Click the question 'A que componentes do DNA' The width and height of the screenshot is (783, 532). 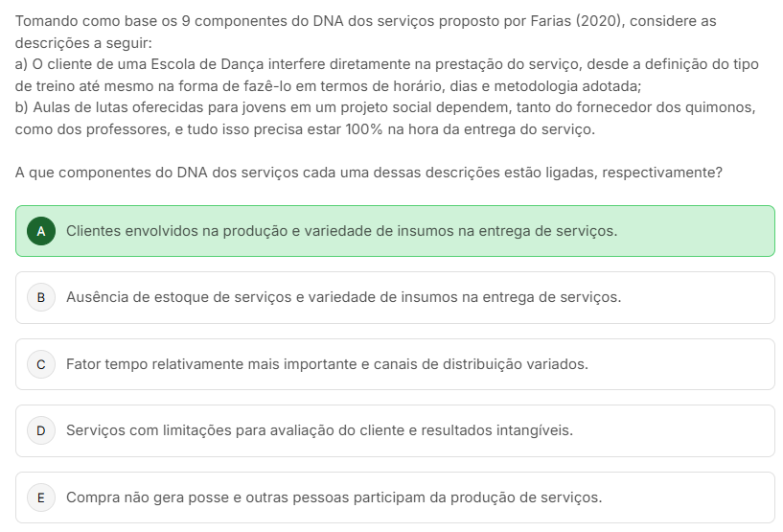coord(369,173)
